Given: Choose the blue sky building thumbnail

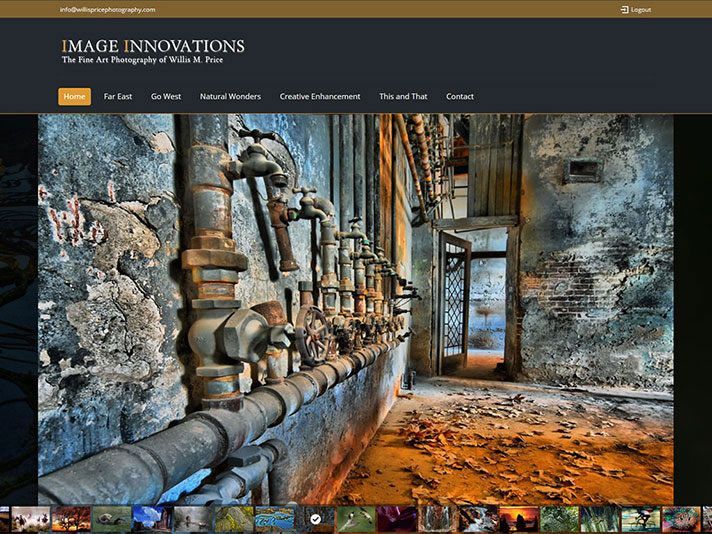Looking at the screenshot, I should [153, 519].
